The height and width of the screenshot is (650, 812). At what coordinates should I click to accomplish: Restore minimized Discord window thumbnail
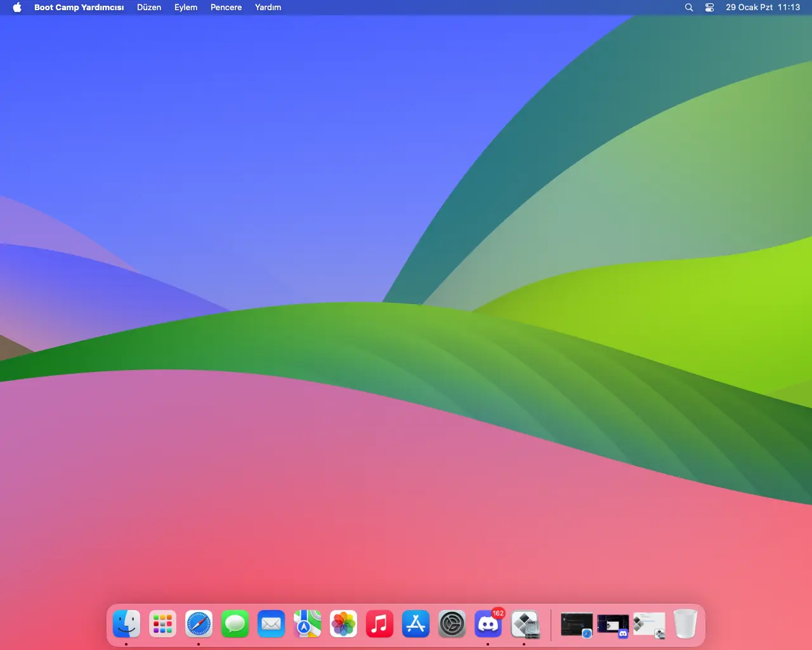pyautogui.click(x=613, y=625)
